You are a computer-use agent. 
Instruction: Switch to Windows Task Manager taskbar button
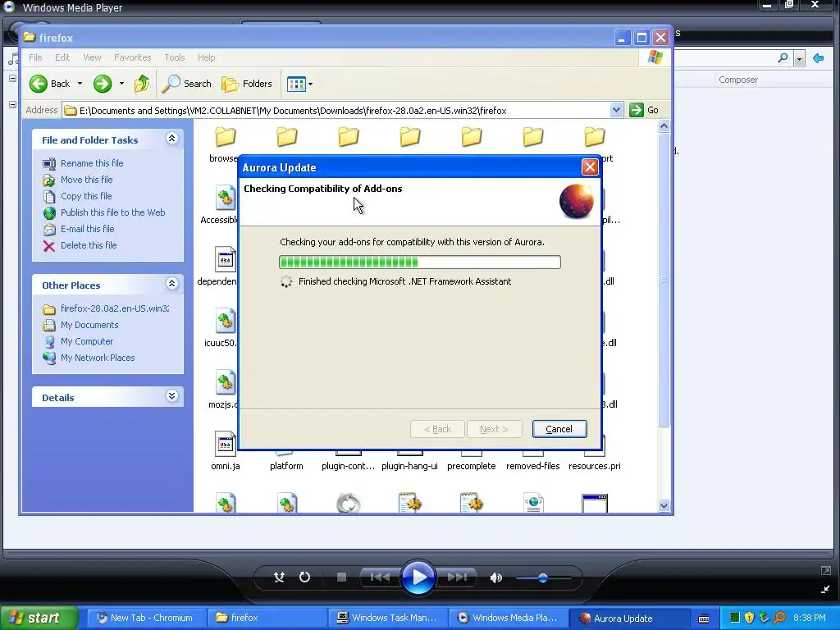pos(387,618)
